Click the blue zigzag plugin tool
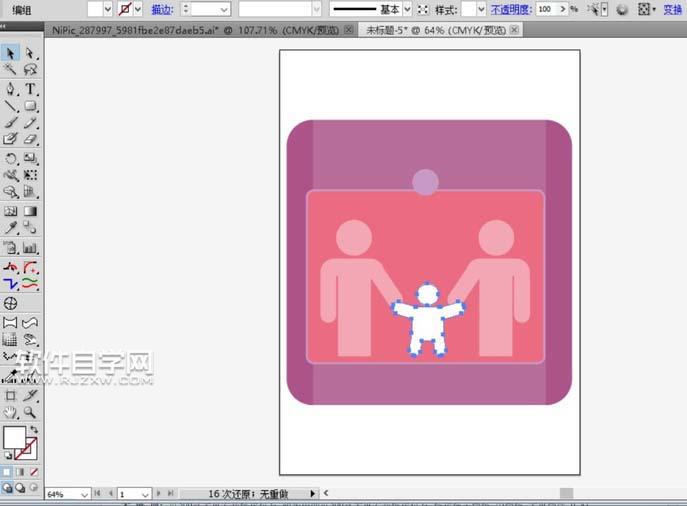This screenshot has width=687, height=506. click(10, 283)
